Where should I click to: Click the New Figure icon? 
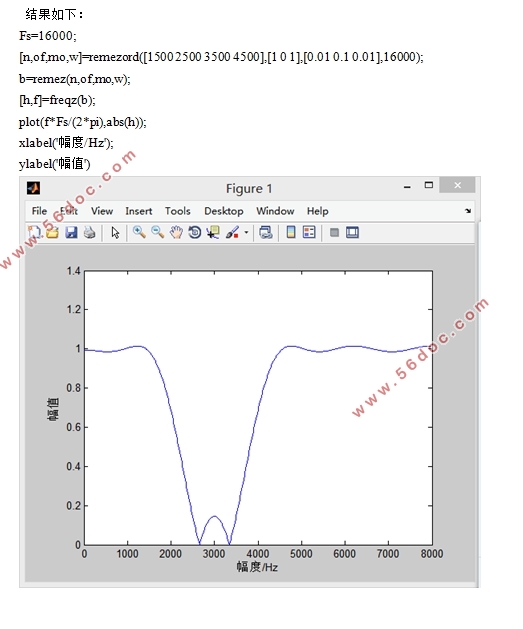pyautogui.click(x=34, y=232)
